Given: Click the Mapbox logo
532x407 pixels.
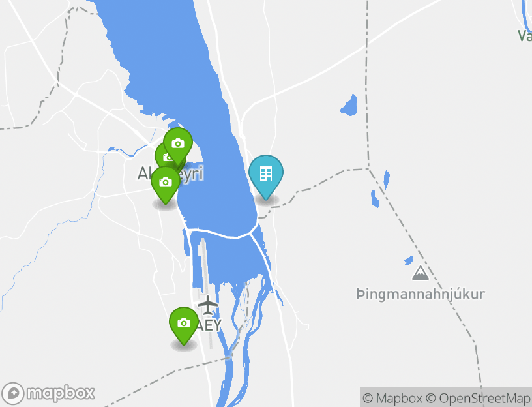Looking at the screenshot, I should [48, 393].
